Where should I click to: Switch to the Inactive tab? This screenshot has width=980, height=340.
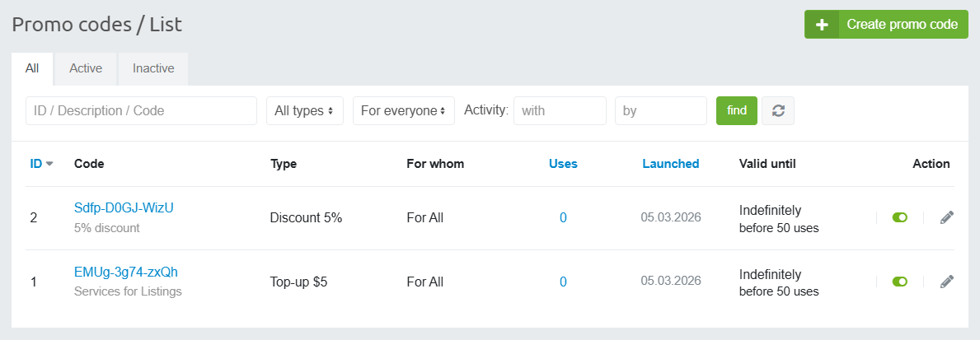153,68
